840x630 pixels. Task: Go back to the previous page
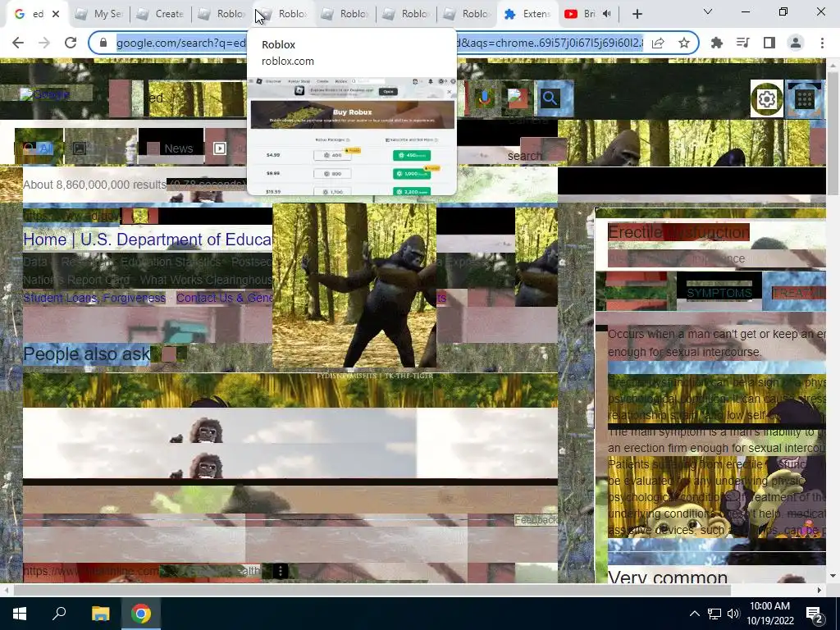pyautogui.click(x=18, y=43)
